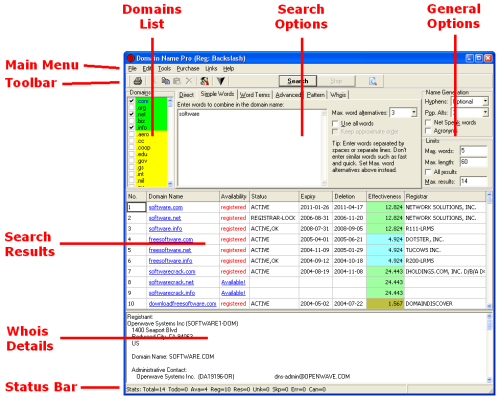Switch to the Direct tab
Viewport: 500px width, 399px height.
186,95
